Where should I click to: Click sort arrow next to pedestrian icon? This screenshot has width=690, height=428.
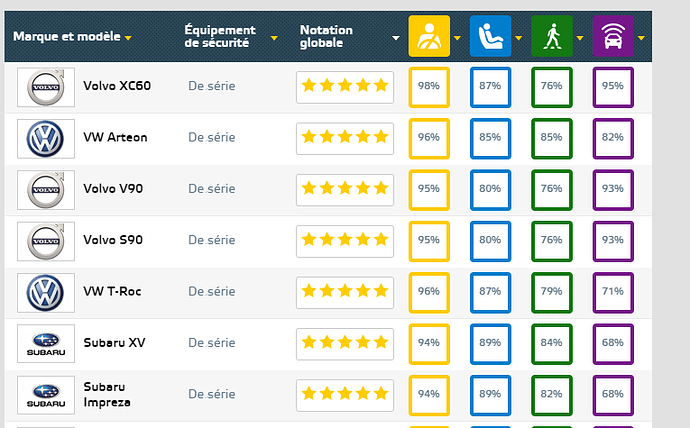(580, 38)
